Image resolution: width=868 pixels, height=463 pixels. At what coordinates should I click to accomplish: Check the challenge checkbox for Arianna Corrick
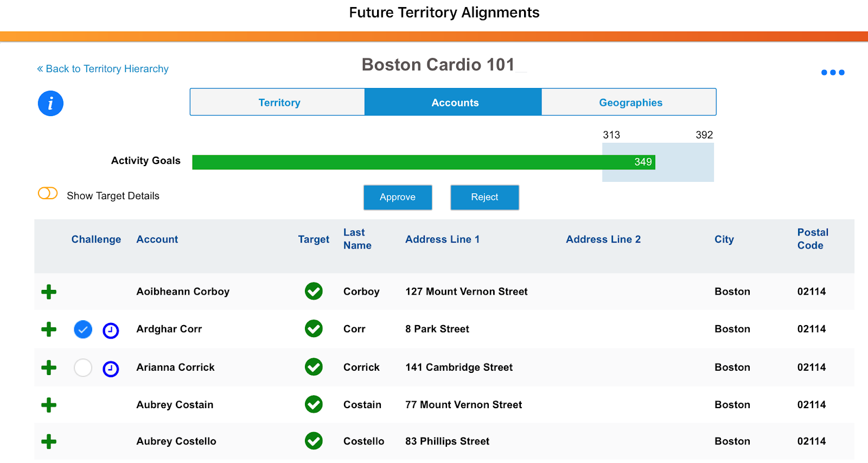[x=83, y=368]
